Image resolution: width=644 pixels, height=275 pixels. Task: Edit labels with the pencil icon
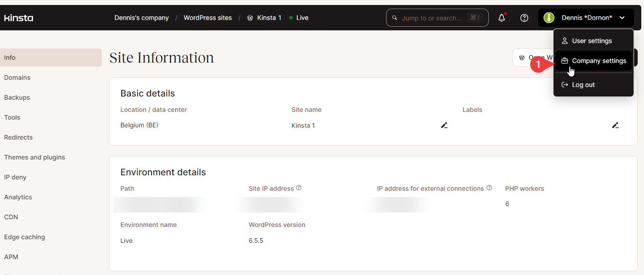(615, 125)
